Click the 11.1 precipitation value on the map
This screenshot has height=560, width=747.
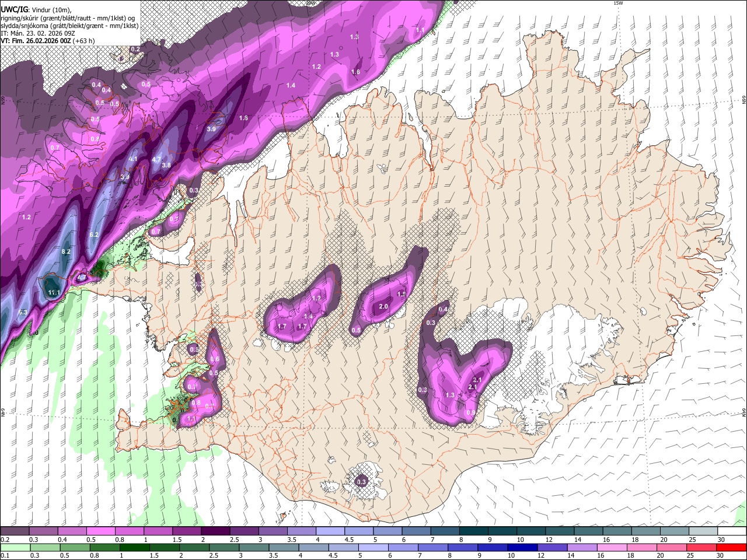54,292
